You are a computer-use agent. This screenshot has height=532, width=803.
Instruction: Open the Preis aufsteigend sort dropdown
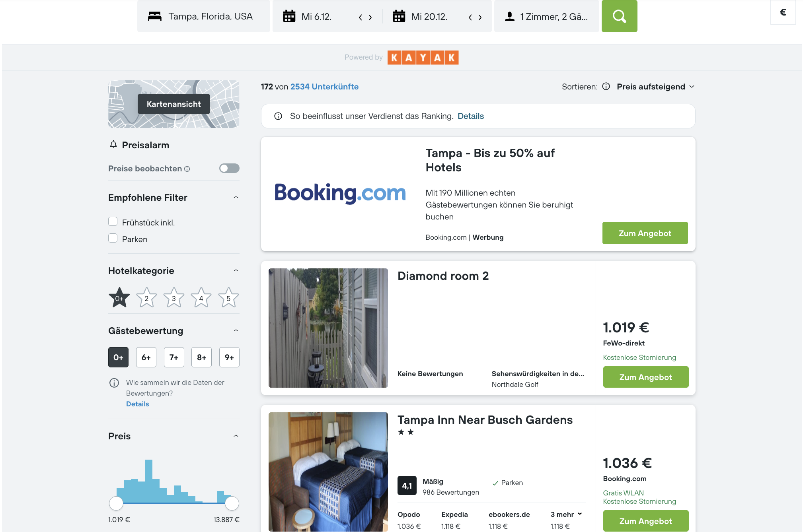pyautogui.click(x=655, y=87)
